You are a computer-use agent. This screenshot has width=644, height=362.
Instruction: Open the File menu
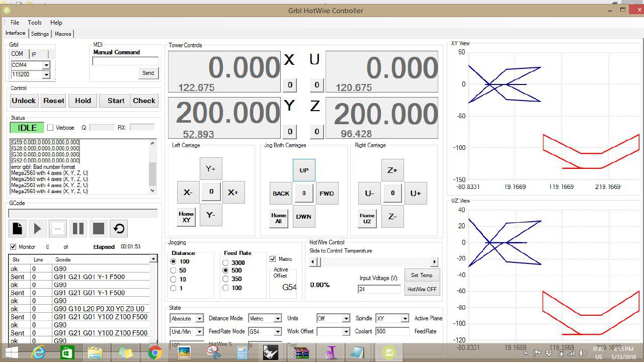(x=15, y=23)
